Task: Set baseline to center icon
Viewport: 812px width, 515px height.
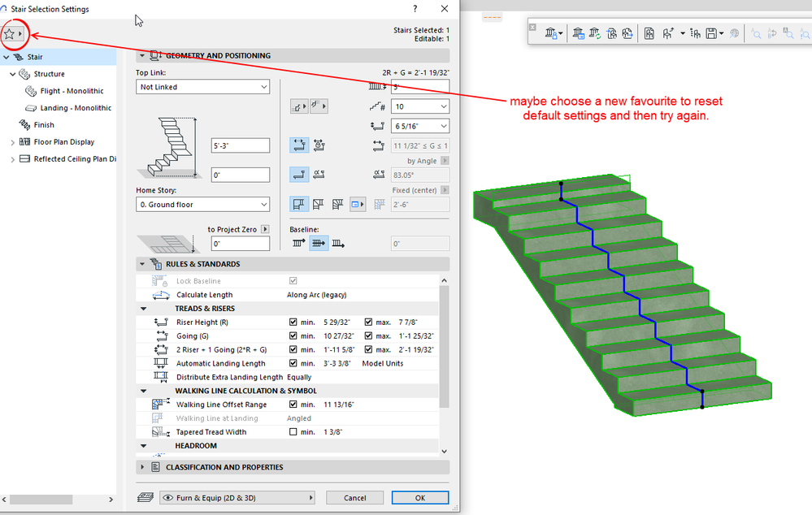Action: click(319, 243)
